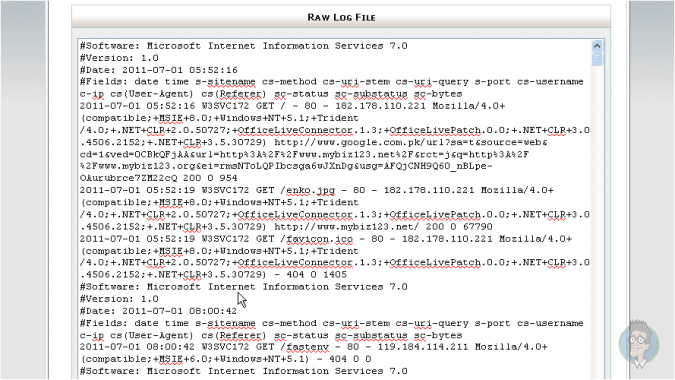Image resolution: width=675 pixels, height=380 pixels.
Task: Click the scrollbar track below the thumb
Action: click(x=597, y=215)
